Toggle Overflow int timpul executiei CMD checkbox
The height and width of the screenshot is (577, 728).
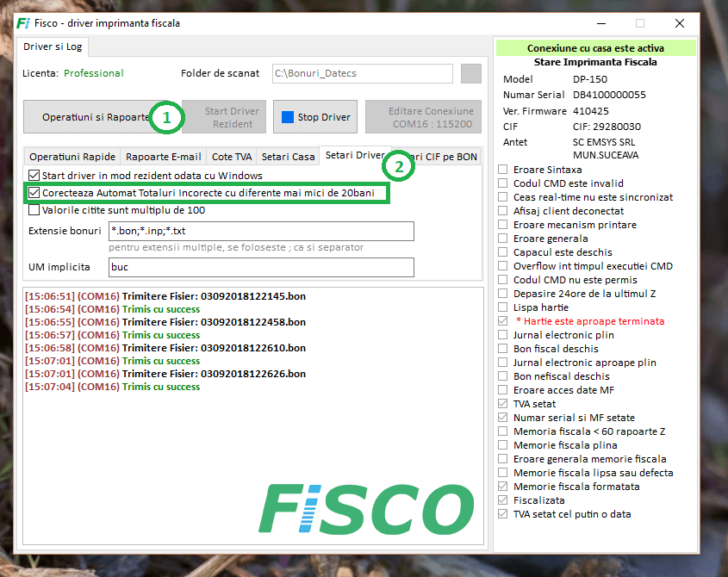pyautogui.click(x=503, y=266)
